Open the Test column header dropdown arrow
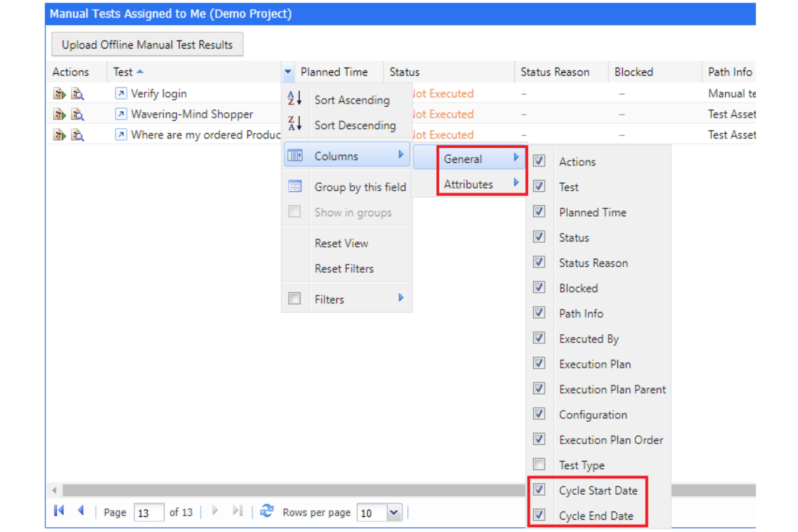 pos(288,72)
